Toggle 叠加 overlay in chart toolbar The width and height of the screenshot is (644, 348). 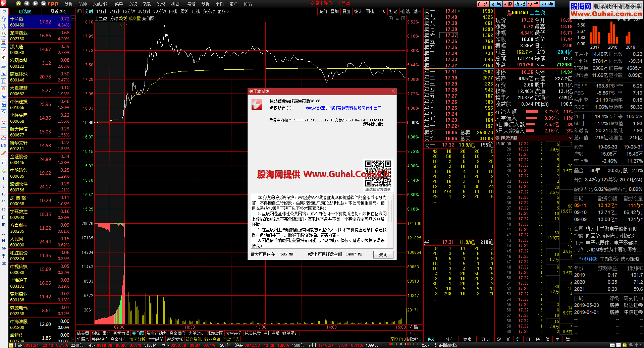[334, 11]
